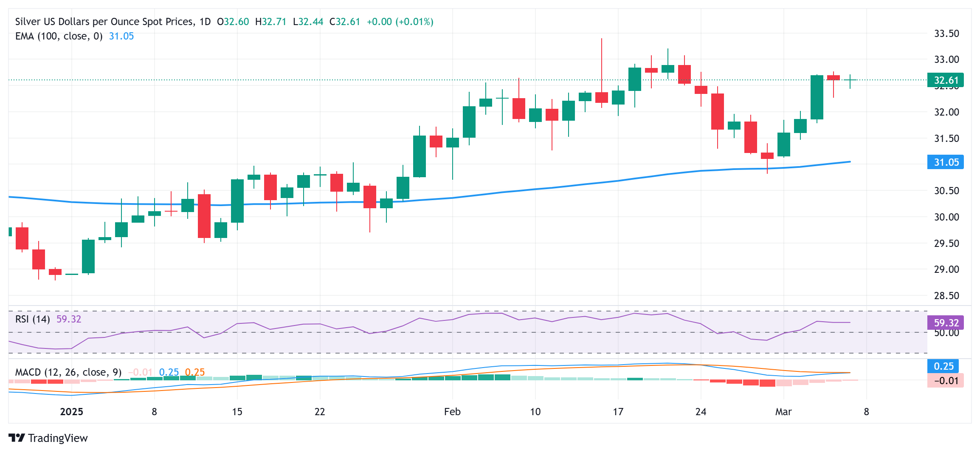Screen dimensions: 980x453
Task: Click the green 32.61 current price tag
Action: (946, 80)
